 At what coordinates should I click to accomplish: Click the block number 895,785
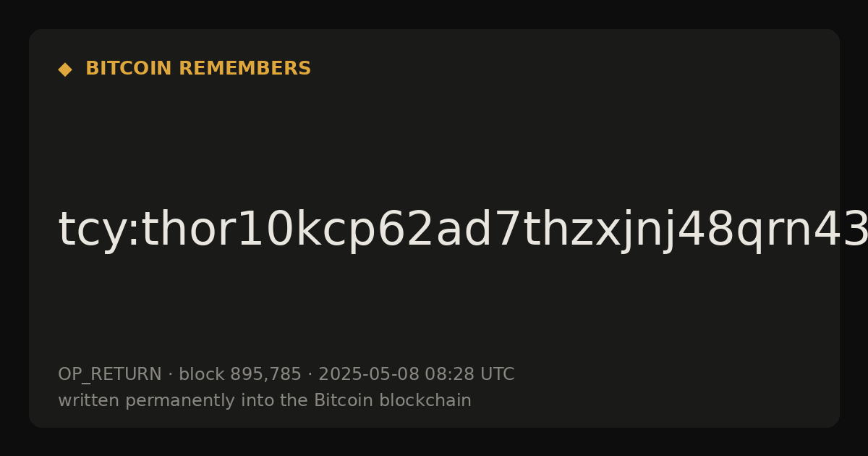coord(265,375)
